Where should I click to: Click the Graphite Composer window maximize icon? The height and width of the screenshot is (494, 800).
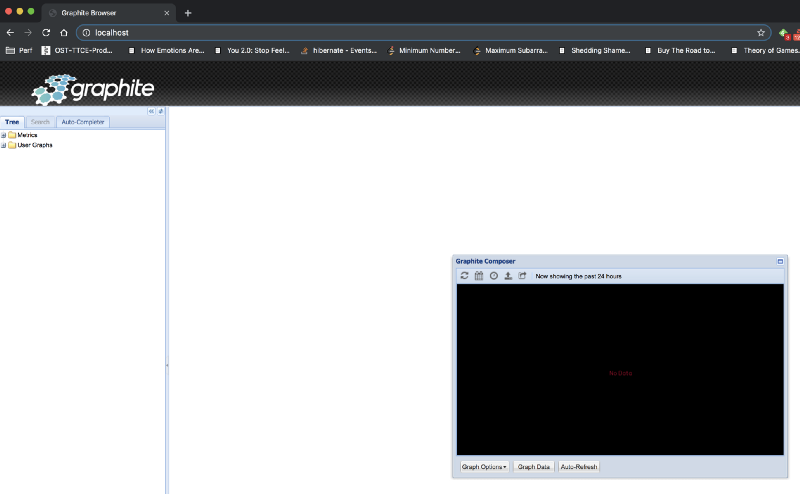click(x=780, y=261)
